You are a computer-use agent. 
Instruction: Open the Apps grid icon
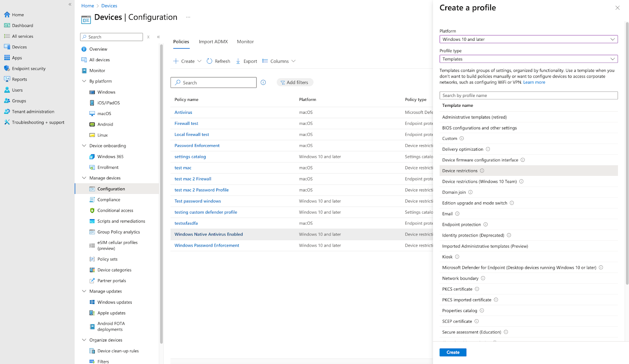tap(7, 58)
